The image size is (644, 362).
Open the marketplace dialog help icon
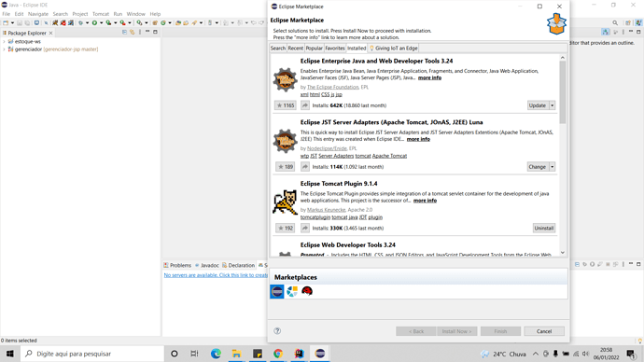point(277,331)
